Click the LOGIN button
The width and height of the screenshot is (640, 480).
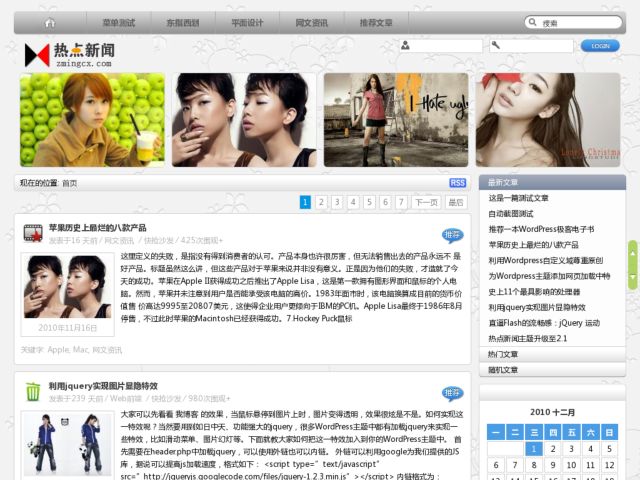600,46
